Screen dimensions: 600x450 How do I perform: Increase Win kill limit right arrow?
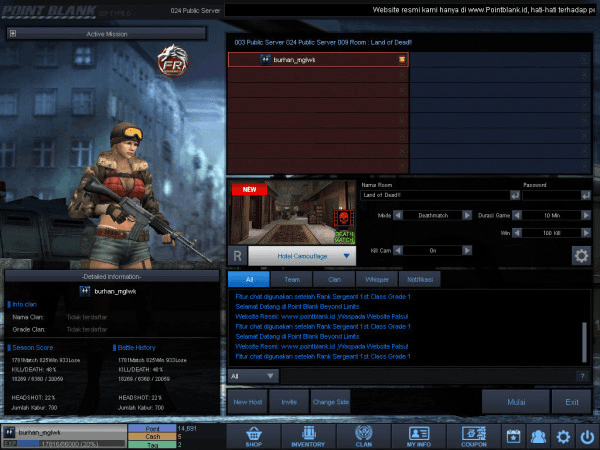[x=586, y=233]
